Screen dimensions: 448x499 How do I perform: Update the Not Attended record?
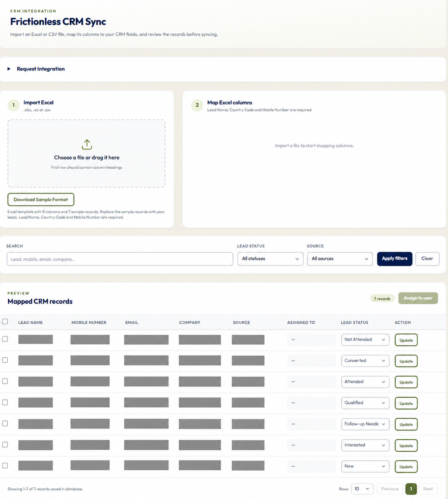406,340
